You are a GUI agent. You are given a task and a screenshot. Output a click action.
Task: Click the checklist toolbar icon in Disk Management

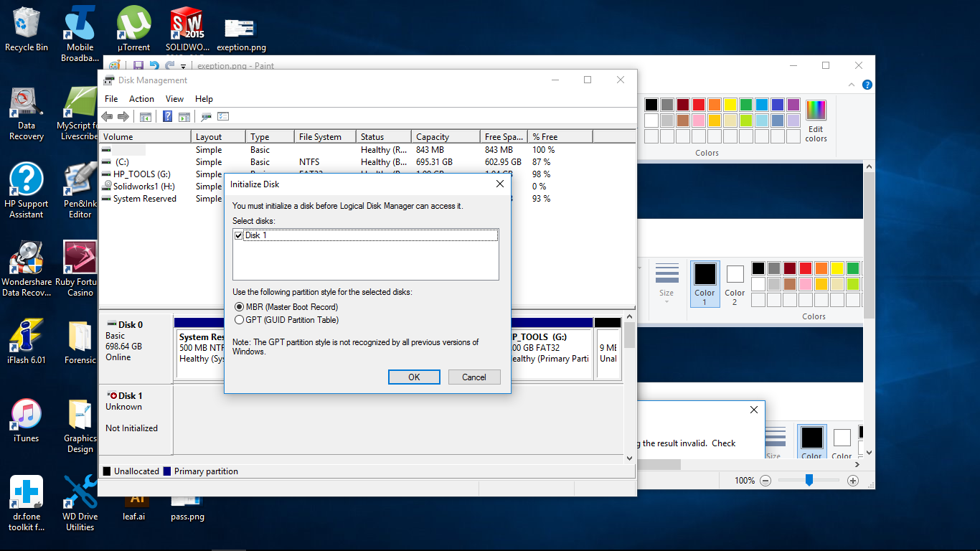click(223, 117)
